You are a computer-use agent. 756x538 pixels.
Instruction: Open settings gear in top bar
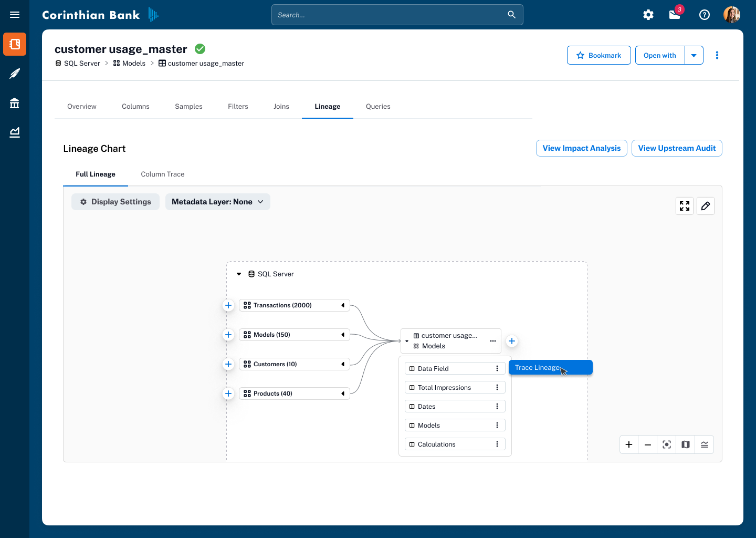[x=648, y=15]
